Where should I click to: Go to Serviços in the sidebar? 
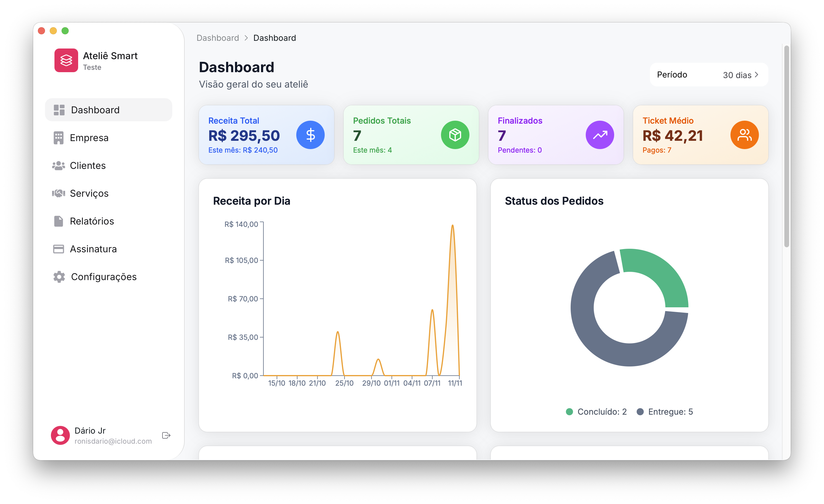[x=89, y=193]
